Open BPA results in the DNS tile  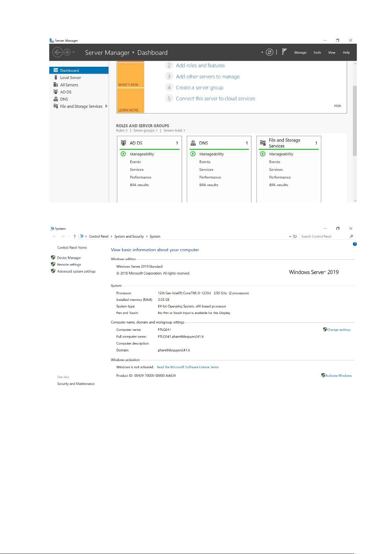point(208,185)
